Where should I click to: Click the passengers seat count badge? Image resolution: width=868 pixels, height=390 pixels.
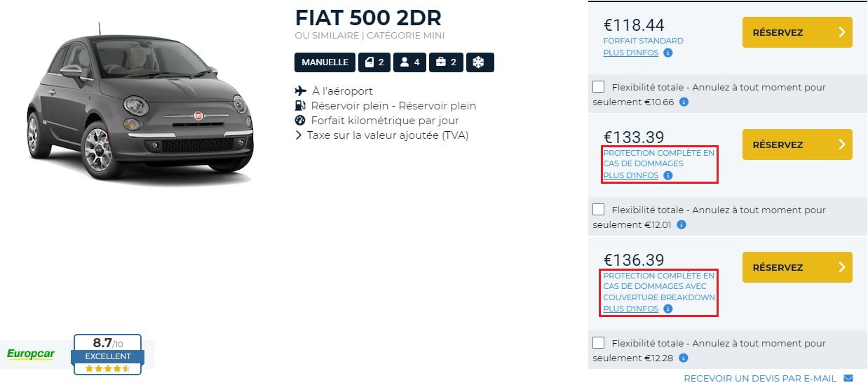tap(409, 62)
